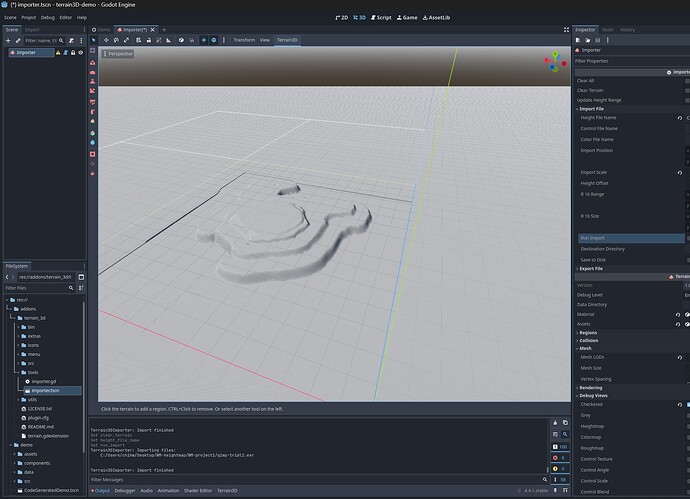Expand the Collision section
The height and width of the screenshot is (499, 690).
(588, 340)
